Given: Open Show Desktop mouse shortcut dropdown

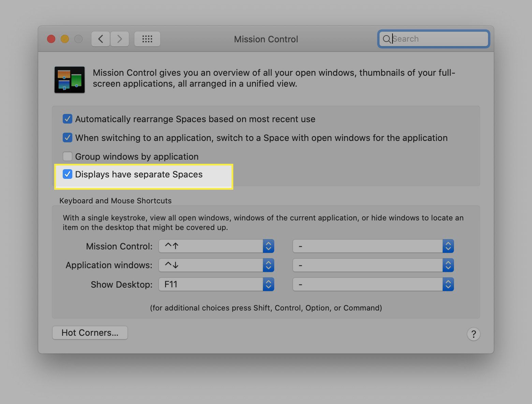Looking at the screenshot, I should 373,284.
